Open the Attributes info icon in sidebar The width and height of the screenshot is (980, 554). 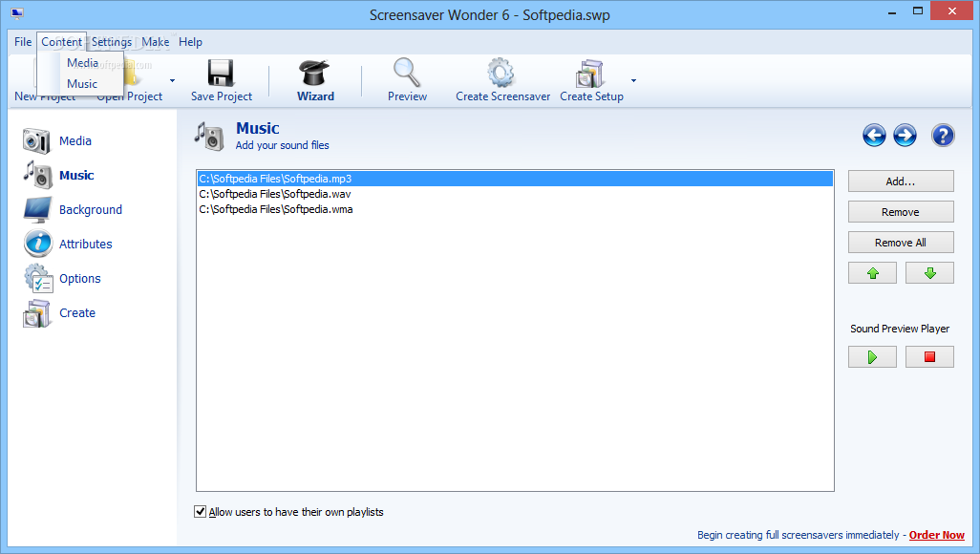[37, 244]
